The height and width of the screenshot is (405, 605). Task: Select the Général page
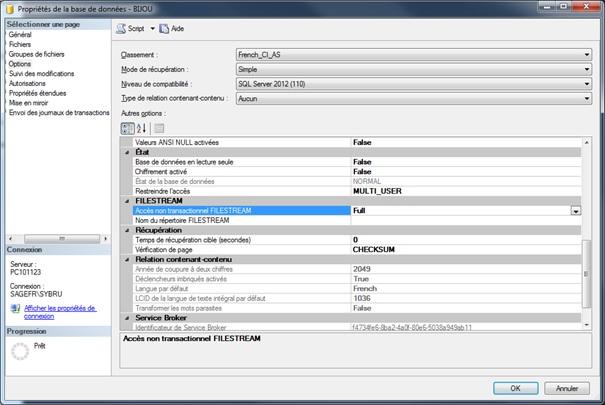click(x=20, y=35)
